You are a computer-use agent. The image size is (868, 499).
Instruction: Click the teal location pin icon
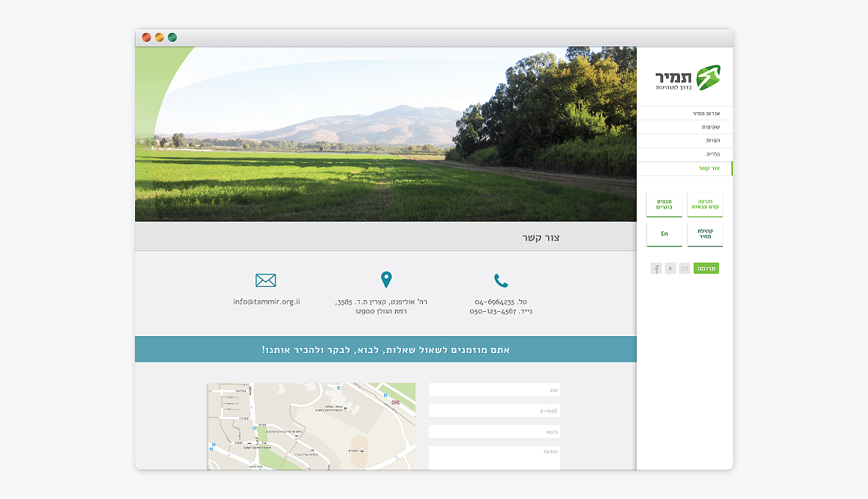pos(386,280)
